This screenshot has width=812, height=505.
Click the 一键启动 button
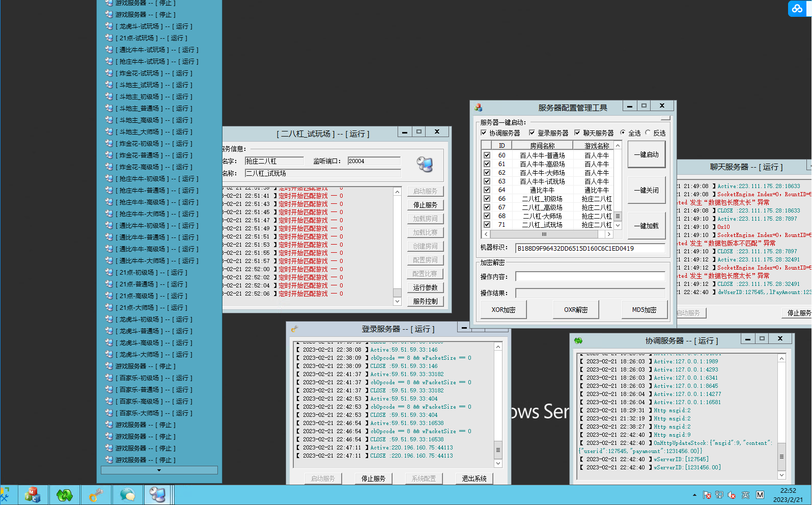tap(646, 154)
